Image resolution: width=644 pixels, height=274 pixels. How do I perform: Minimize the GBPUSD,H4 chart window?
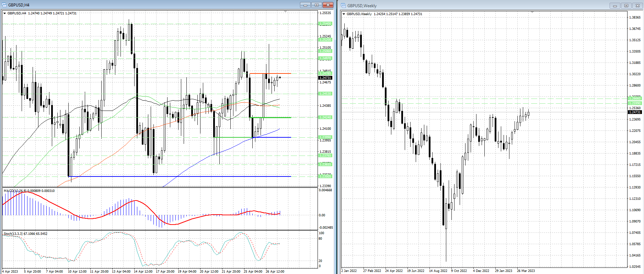pos(305,5)
